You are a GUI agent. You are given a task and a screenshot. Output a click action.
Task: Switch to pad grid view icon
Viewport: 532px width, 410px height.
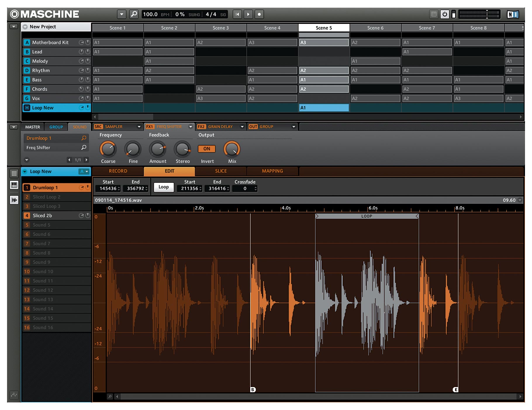[x=14, y=173]
